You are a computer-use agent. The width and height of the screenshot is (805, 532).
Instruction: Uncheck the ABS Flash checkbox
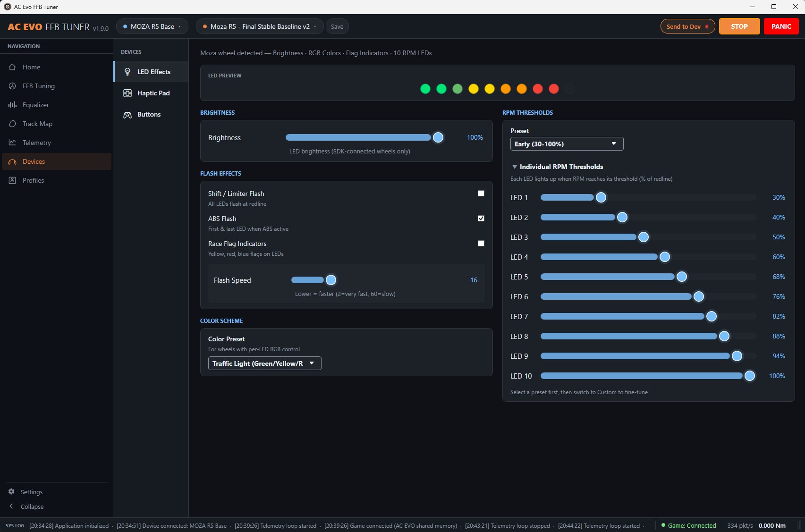[x=481, y=219]
